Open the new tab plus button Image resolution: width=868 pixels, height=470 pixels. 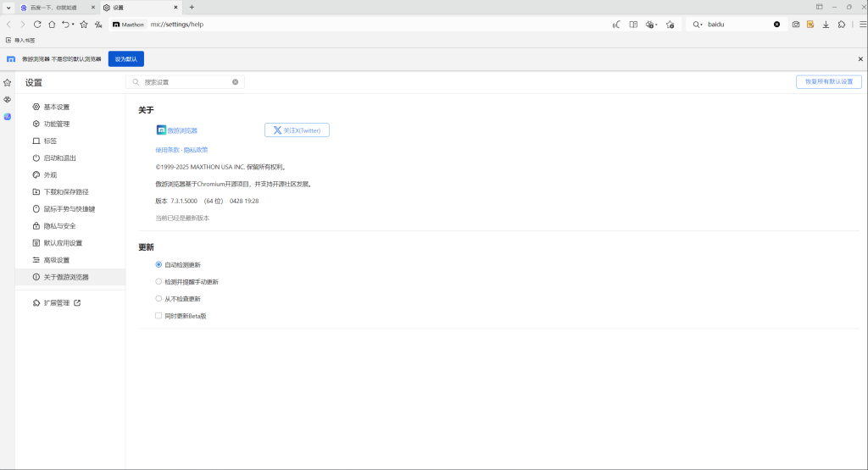tap(192, 7)
